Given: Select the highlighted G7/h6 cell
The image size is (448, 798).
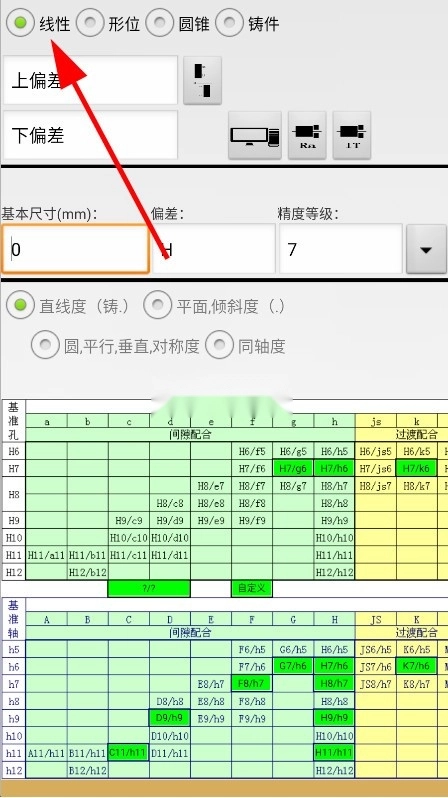Looking at the screenshot, I should (293, 666).
